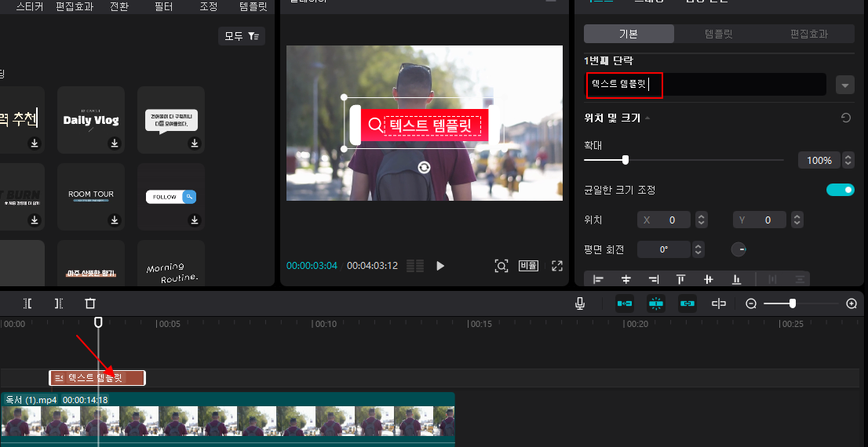Zoom out the timeline with minus magnifier
Screen dimensions: 868x447
(x=751, y=303)
